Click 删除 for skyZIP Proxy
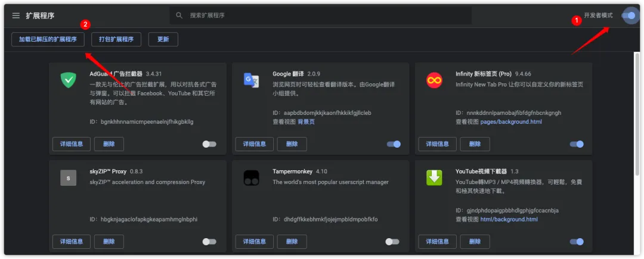Image resolution: width=644 pixels, height=259 pixels. click(x=109, y=242)
